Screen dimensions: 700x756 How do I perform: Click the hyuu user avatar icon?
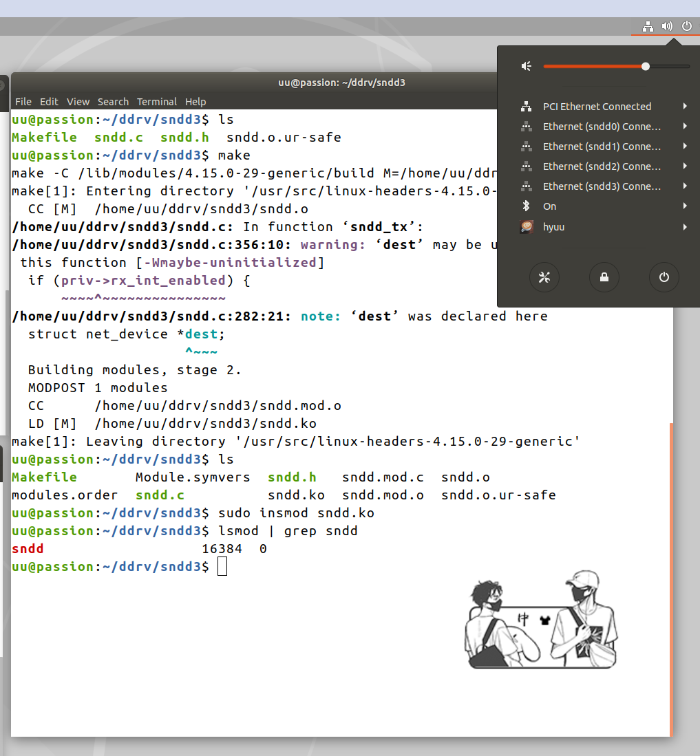(x=526, y=226)
